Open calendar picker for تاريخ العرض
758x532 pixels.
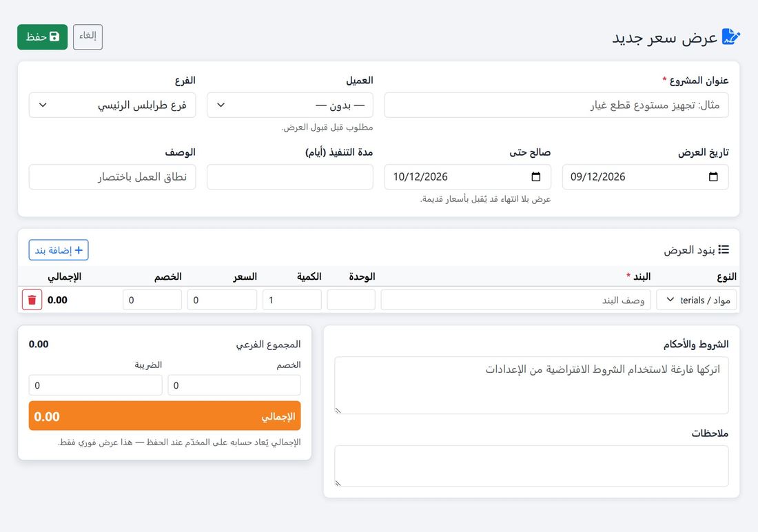(713, 176)
